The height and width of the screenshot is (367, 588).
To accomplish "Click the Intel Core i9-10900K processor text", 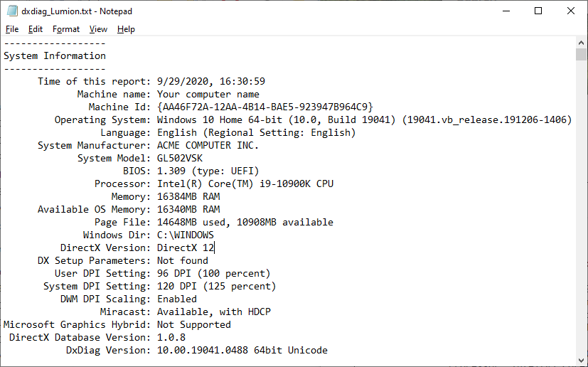I will coord(245,183).
